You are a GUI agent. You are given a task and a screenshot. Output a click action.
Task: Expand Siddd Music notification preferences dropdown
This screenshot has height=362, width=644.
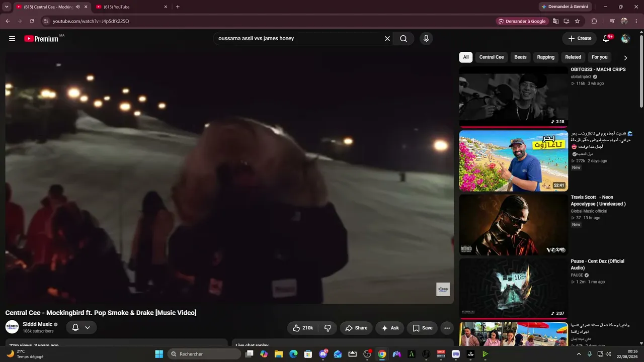tap(81, 328)
